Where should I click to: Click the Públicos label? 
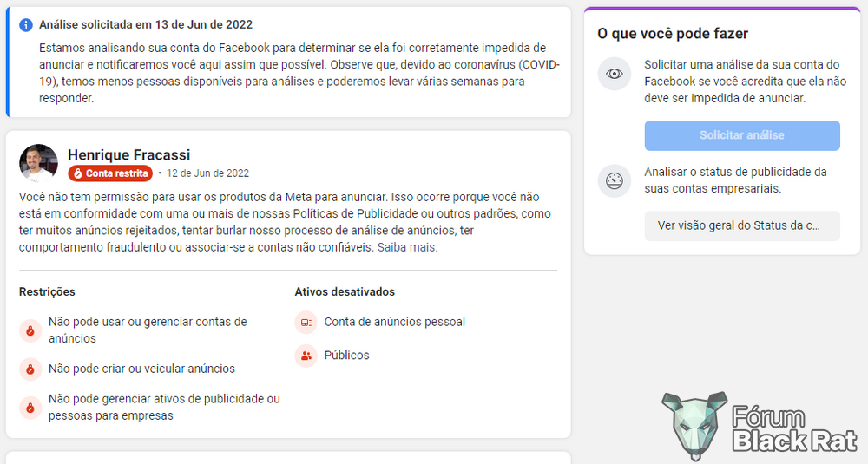pos(346,355)
